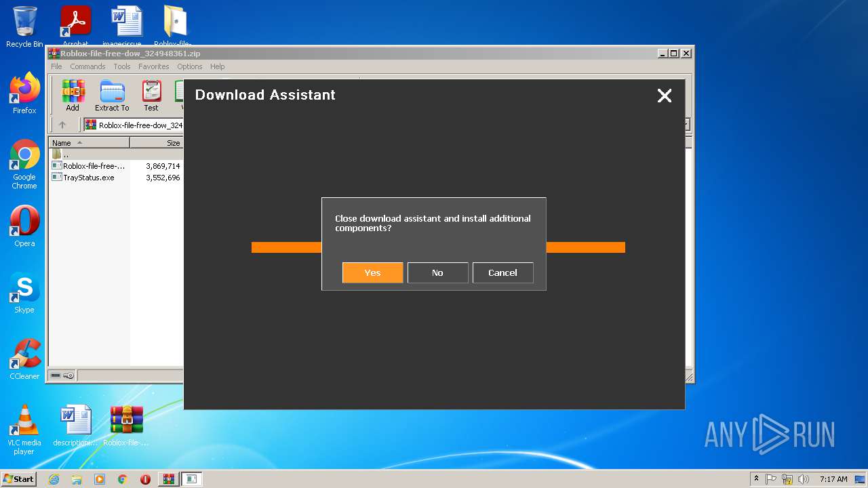Click the Show Desktop button
The height and width of the screenshot is (488, 868).
pos(861,479)
